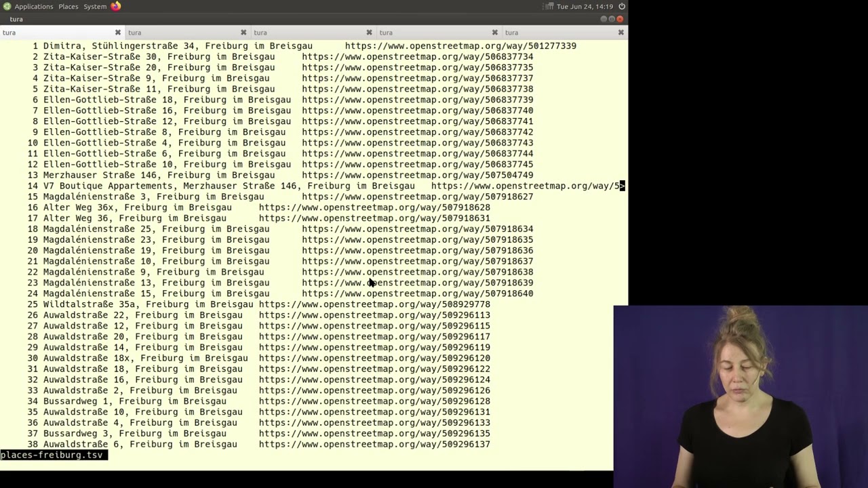Click the OpenStreetMap URL on line 1
Viewport: 868px width, 488px height.
460,46
